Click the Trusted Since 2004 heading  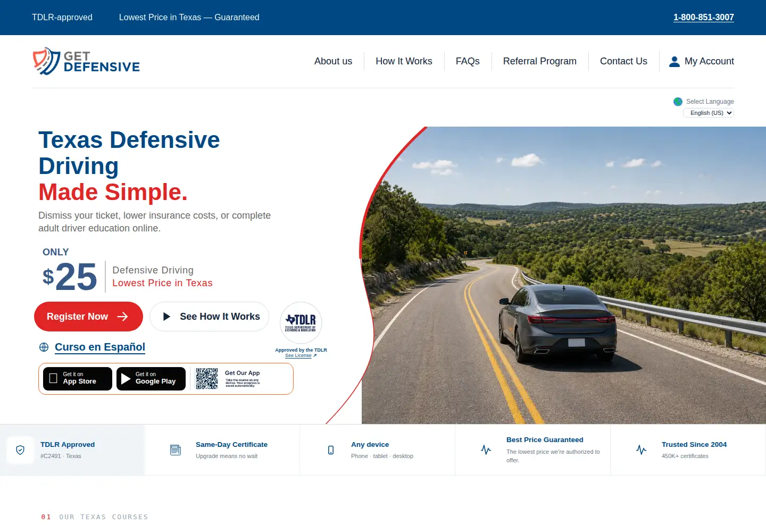694,445
